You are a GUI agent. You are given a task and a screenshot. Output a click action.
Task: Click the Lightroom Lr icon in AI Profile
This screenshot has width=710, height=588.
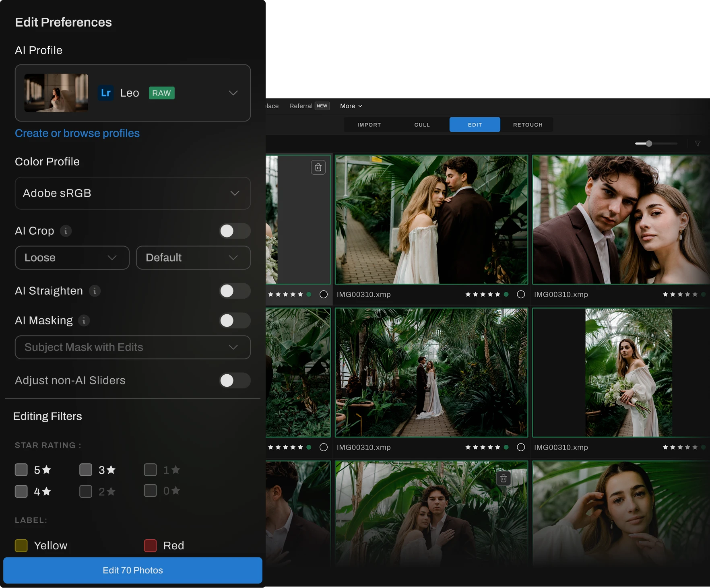pyautogui.click(x=106, y=93)
